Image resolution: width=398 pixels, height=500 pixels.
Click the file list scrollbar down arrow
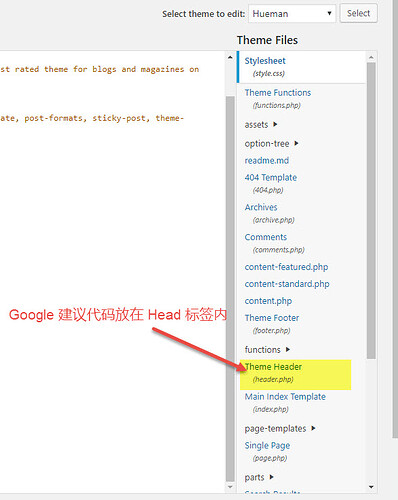click(x=371, y=487)
